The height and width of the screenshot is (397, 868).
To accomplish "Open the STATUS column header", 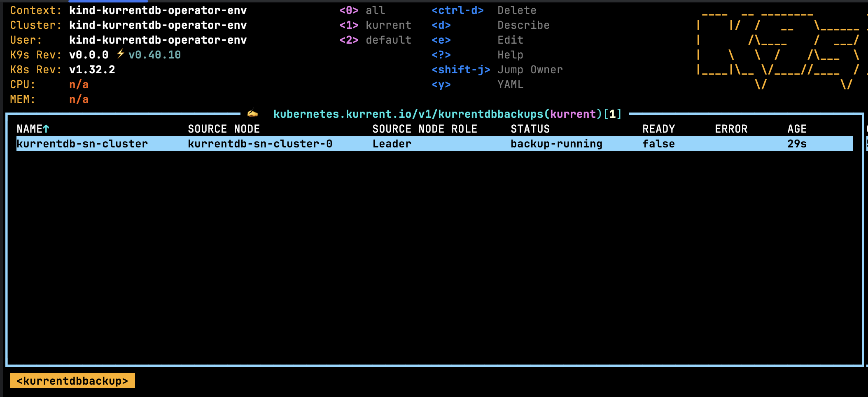I will 530,128.
